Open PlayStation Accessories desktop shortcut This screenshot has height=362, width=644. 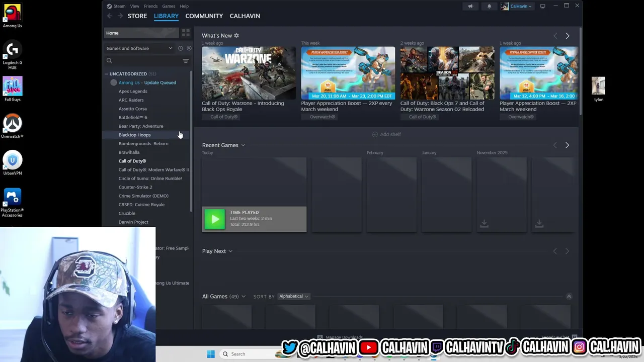click(12, 203)
